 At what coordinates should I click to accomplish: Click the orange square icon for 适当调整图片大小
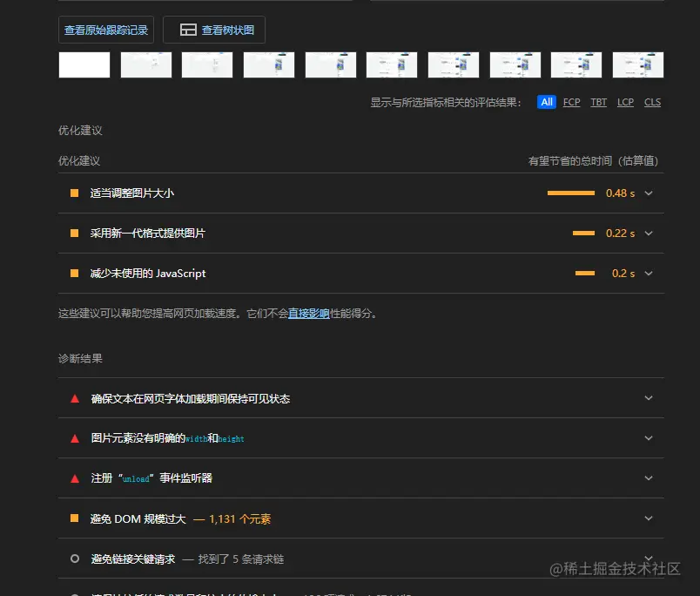tap(75, 193)
